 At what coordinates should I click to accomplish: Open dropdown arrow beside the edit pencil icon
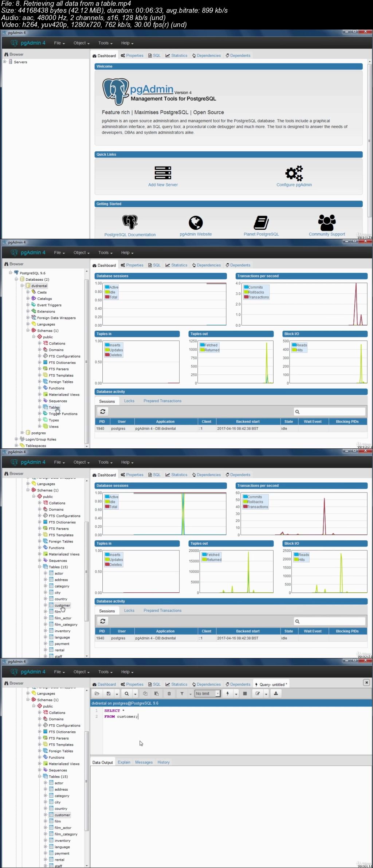click(266, 694)
